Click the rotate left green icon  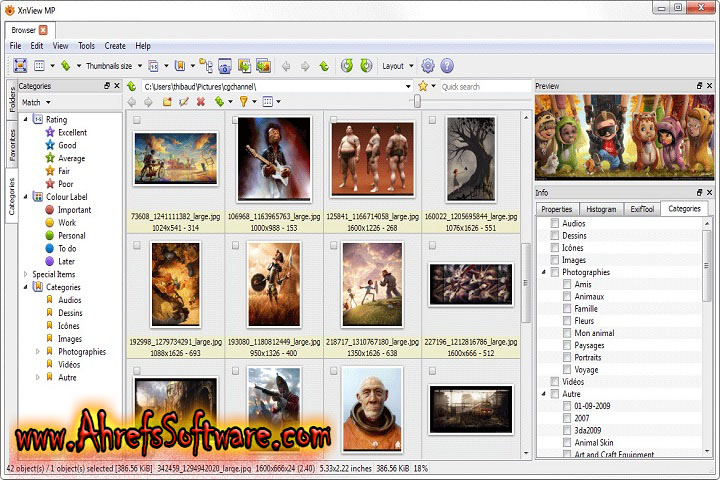346,66
